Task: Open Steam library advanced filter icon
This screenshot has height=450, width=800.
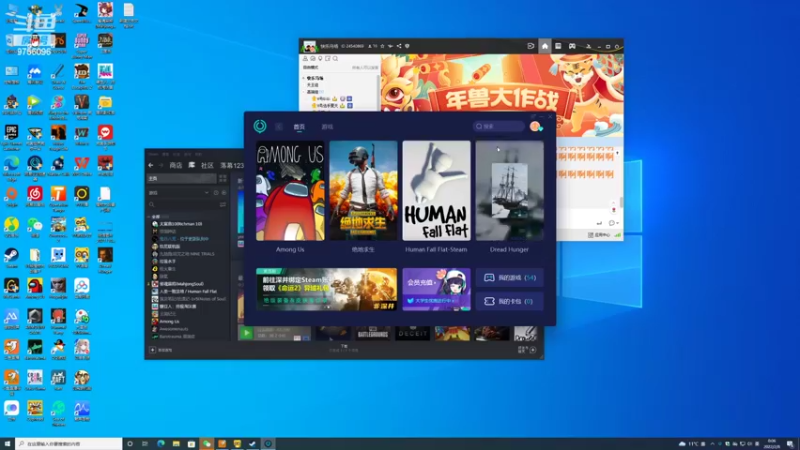Action: 223,204
